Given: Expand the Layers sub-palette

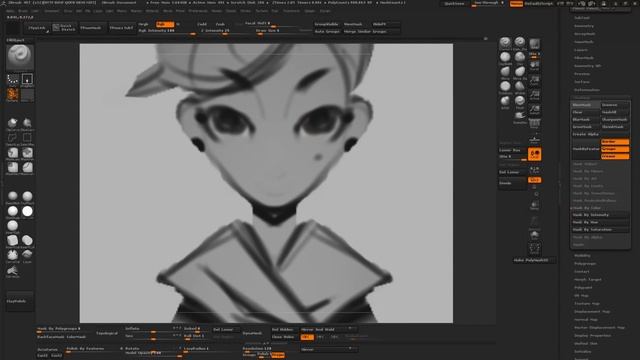Looking at the screenshot, I should [581, 50].
